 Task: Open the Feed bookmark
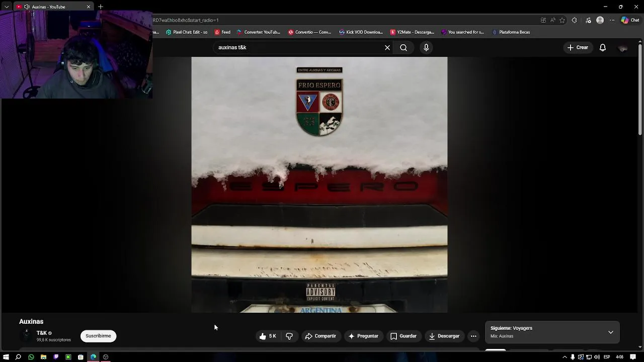(222, 32)
